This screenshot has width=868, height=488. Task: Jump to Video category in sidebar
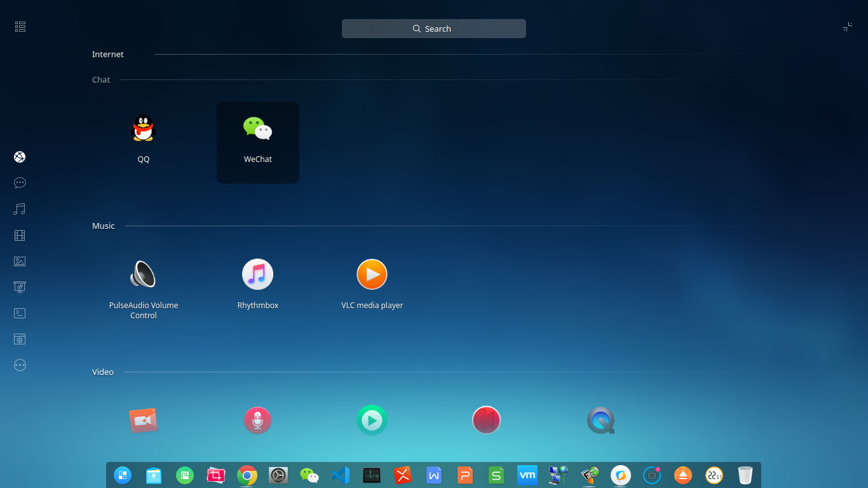point(20,235)
